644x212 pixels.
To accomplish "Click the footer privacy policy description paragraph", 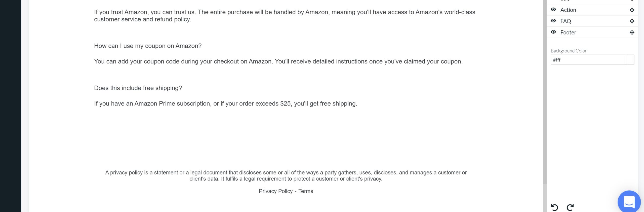I will coord(286,175).
